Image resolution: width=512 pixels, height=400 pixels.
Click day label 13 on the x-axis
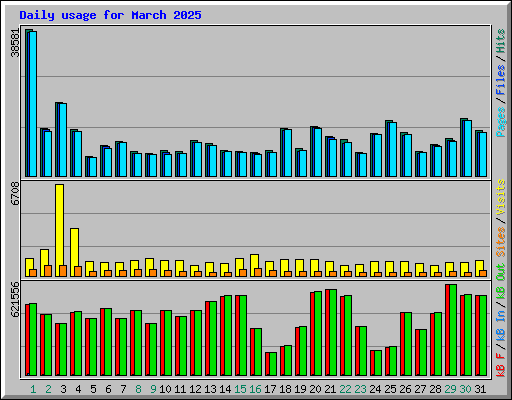(x=210, y=389)
